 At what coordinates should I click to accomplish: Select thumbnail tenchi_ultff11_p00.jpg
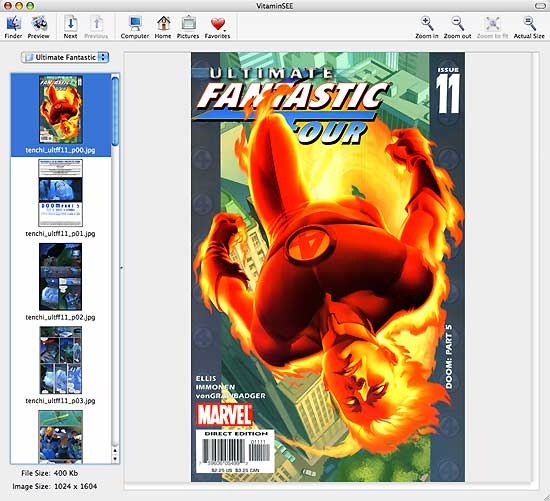[61, 114]
